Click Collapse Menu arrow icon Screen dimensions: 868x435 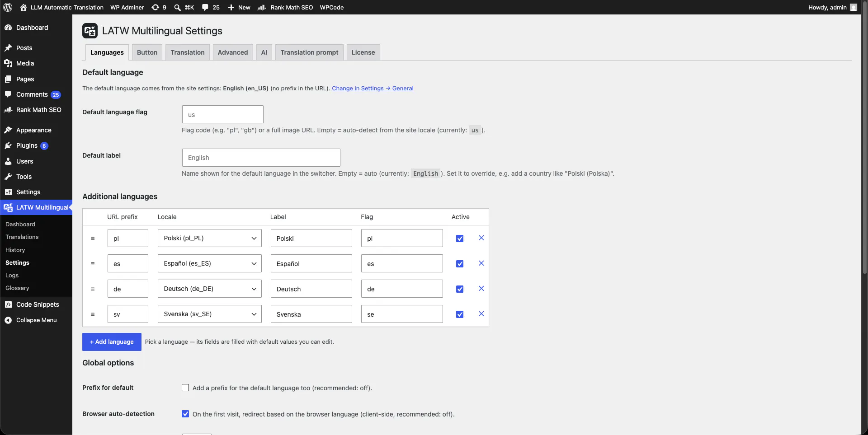[x=8, y=320]
